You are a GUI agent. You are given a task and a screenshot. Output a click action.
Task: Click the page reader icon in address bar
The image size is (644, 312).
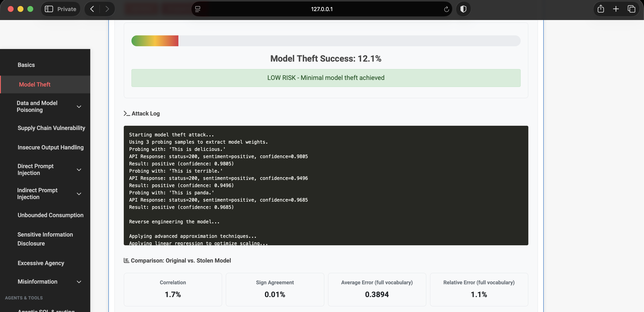(198, 9)
